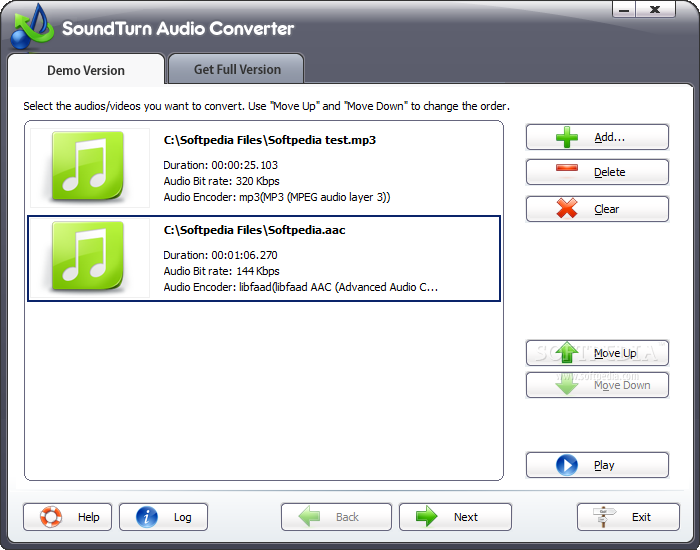Viewport: 700px width, 550px height.
Task: Click Audio Encoder: mp3 line
Action: click(277, 197)
